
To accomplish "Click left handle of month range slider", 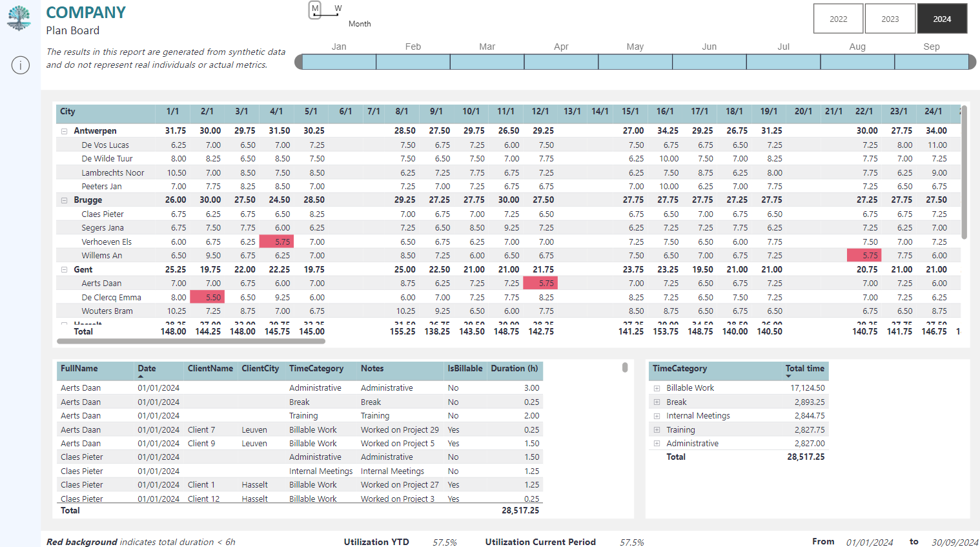I will [299, 62].
